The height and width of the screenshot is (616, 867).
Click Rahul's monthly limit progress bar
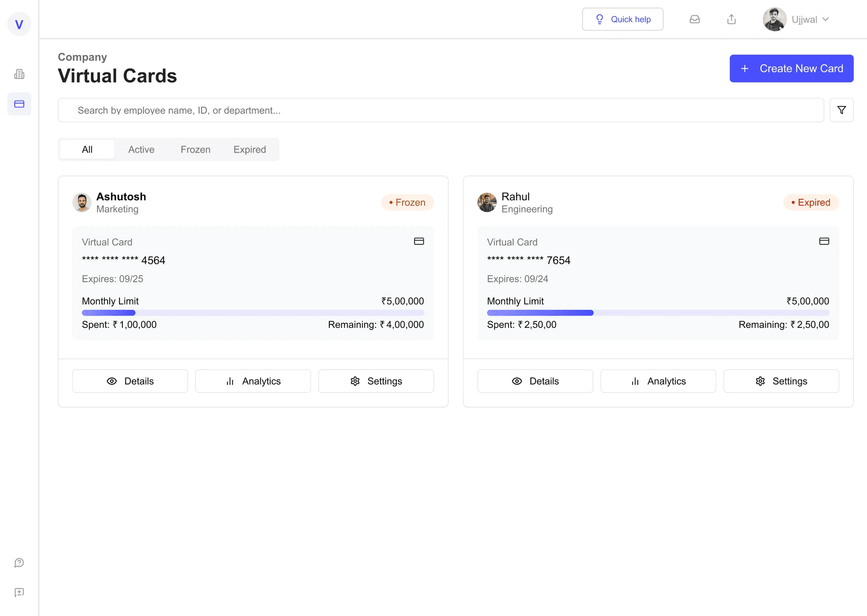(x=658, y=313)
